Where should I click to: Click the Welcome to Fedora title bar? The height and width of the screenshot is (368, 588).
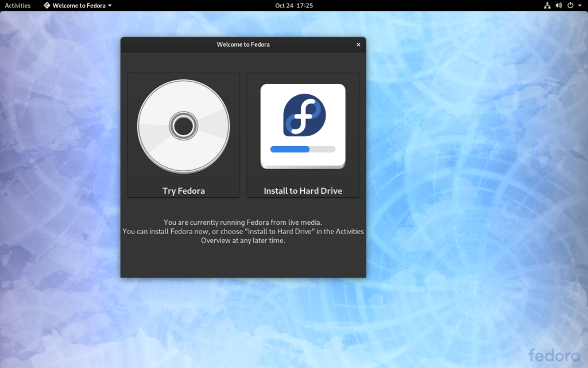pyautogui.click(x=243, y=44)
